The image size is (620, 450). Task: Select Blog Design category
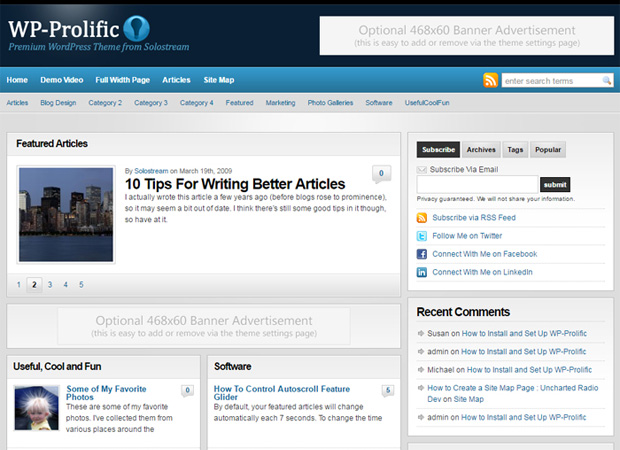[x=58, y=103]
